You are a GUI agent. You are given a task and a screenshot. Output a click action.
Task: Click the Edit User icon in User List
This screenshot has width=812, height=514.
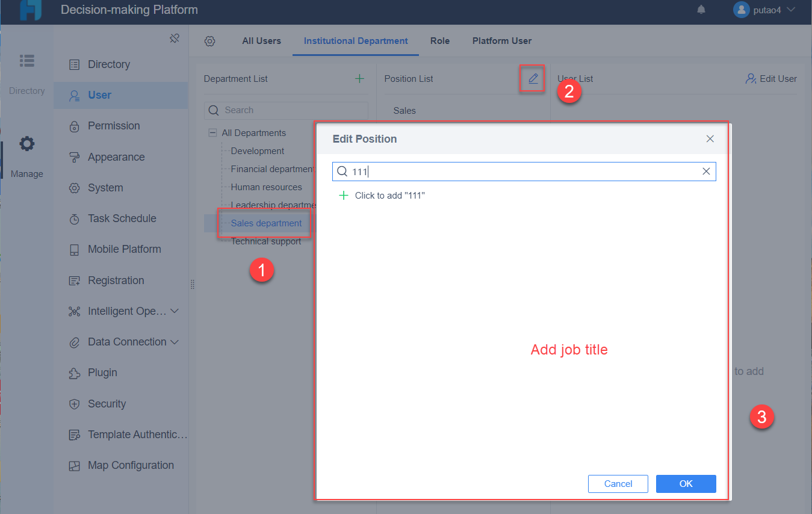click(751, 78)
